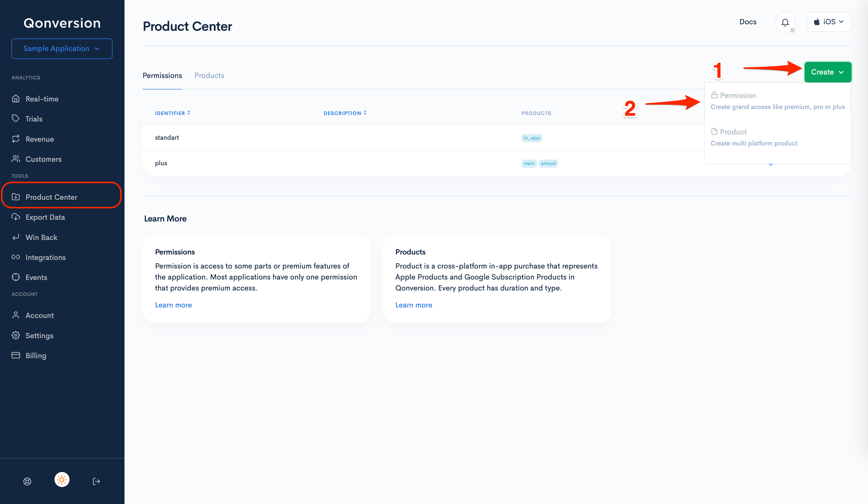Click the logout icon at sidebar bottom
The width and height of the screenshot is (868, 504).
96,481
